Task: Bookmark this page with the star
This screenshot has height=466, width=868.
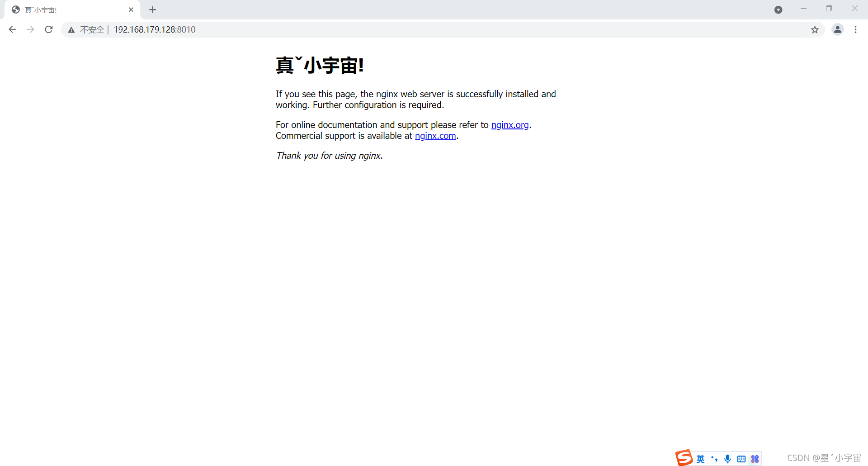Action: [x=815, y=29]
